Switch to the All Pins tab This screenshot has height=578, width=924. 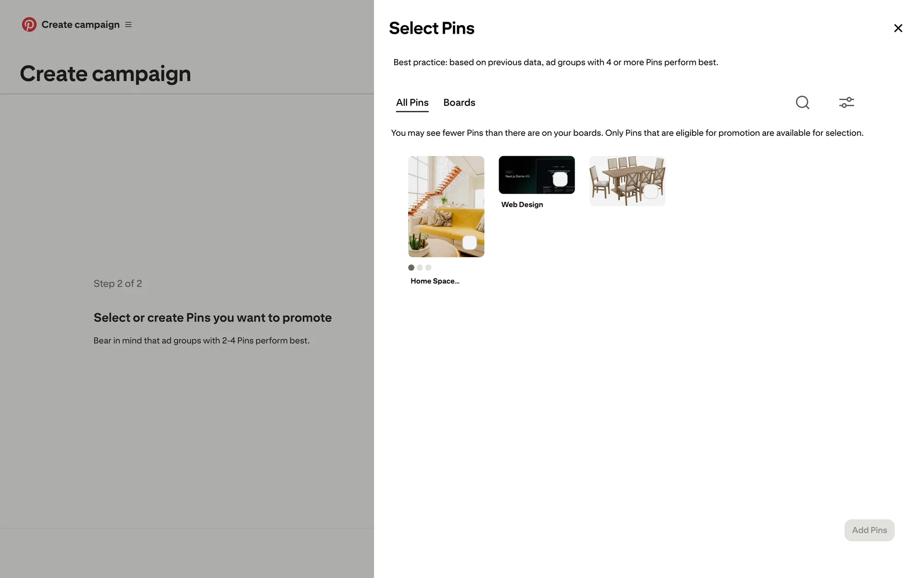pyautogui.click(x=412, y=103)
